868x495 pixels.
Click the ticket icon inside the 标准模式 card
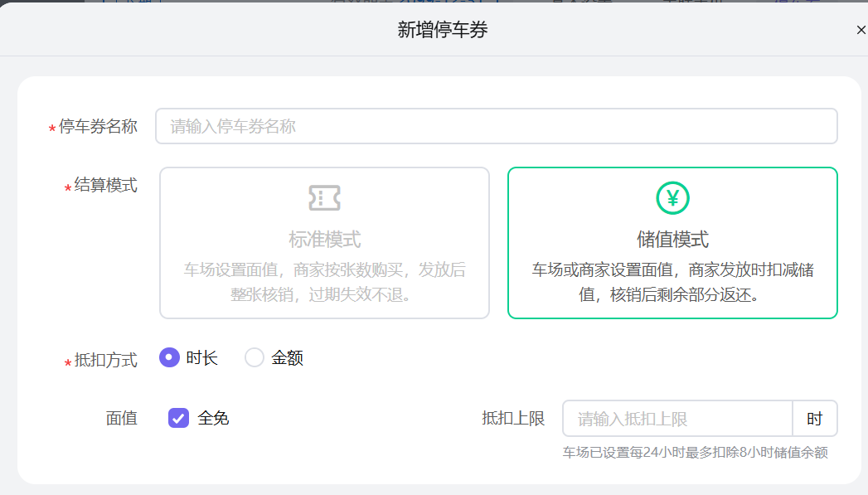click(324, 198)
